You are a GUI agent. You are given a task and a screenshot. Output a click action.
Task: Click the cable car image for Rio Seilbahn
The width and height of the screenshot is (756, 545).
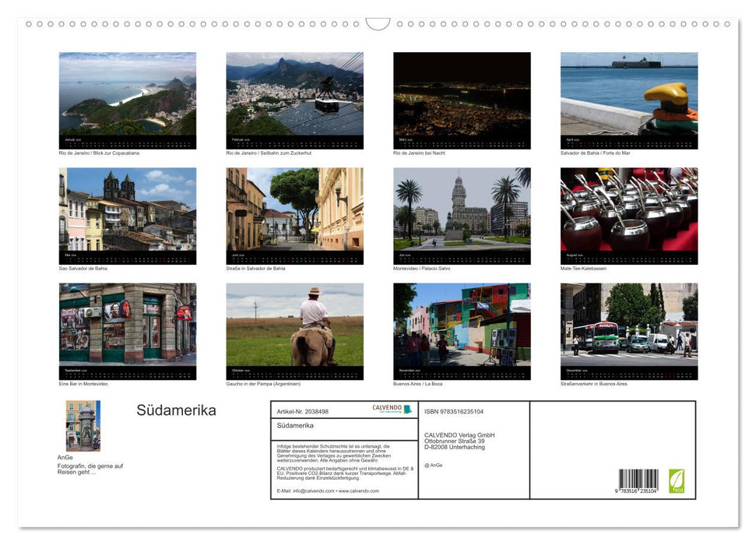click(x=295, y=99)
